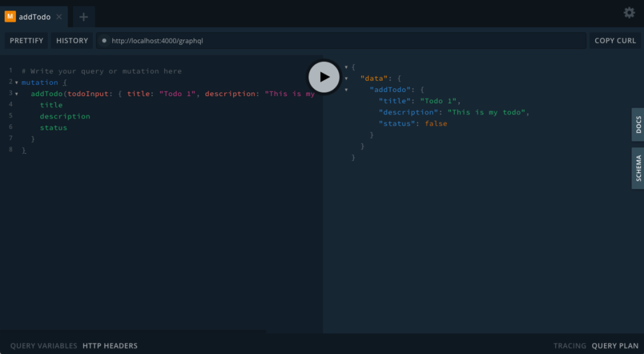This screenshot has width=644, height=354.
Task: Click the response value "Todo 1"
Action: coord(438,101)
